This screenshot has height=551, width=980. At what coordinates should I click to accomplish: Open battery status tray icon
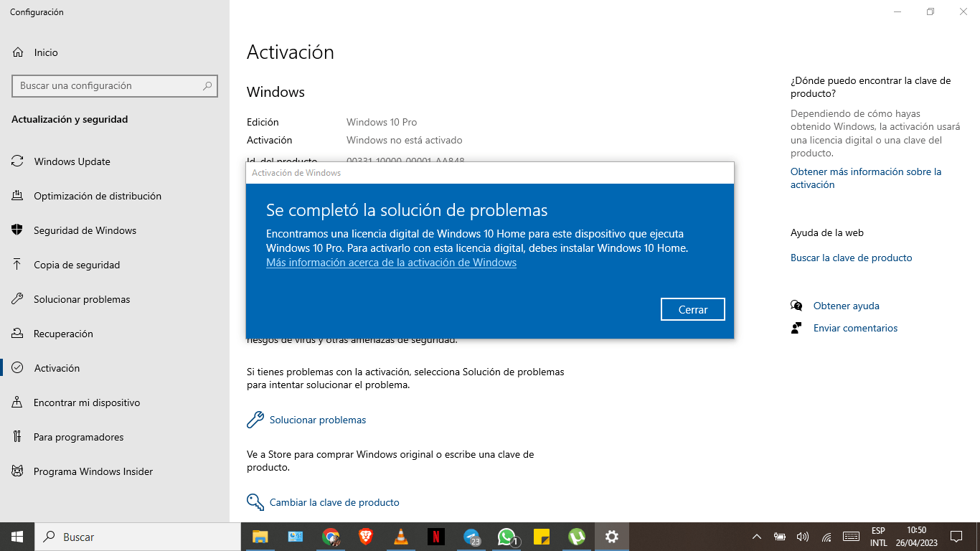click(780, 537)
